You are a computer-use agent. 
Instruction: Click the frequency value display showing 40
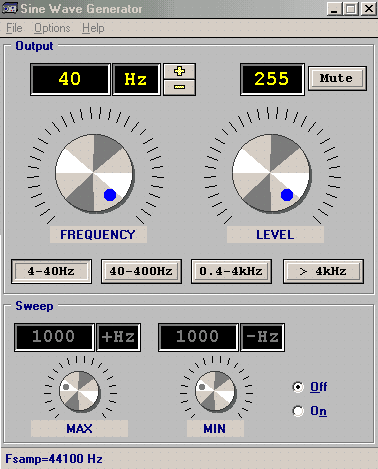click(x=70, y=79)
